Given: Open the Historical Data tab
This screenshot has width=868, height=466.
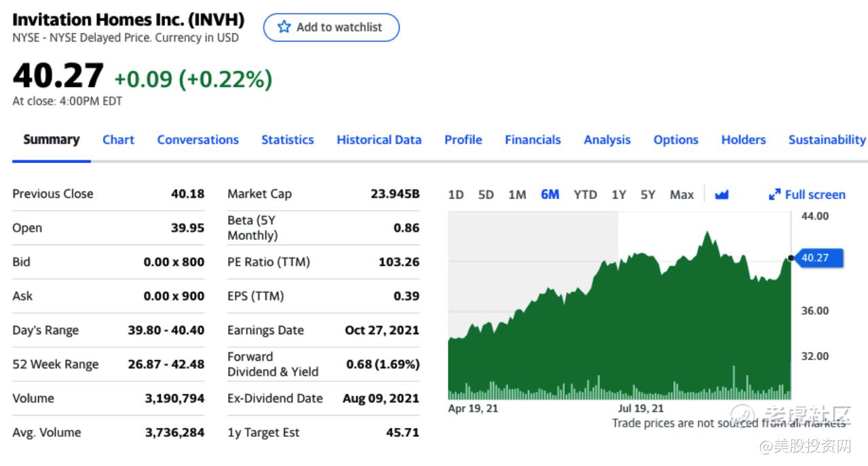Looking at the screenshot, I should [379, 140].
